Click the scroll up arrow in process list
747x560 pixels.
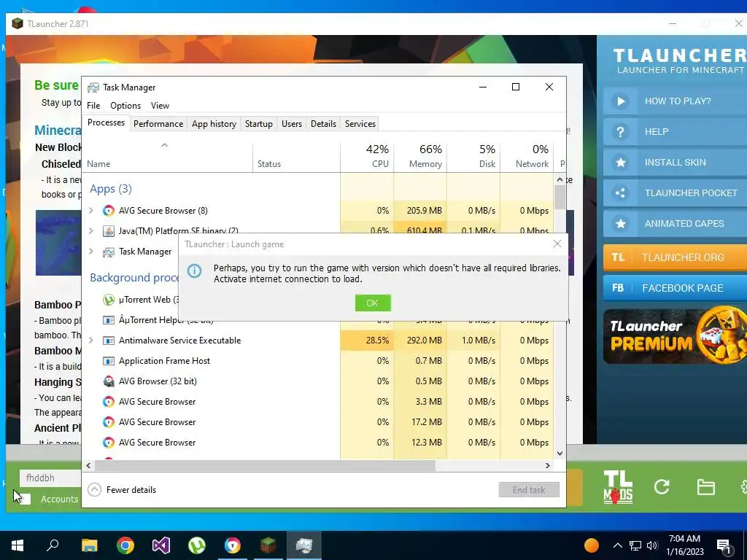pyautogui.click(x=560, y=179)
